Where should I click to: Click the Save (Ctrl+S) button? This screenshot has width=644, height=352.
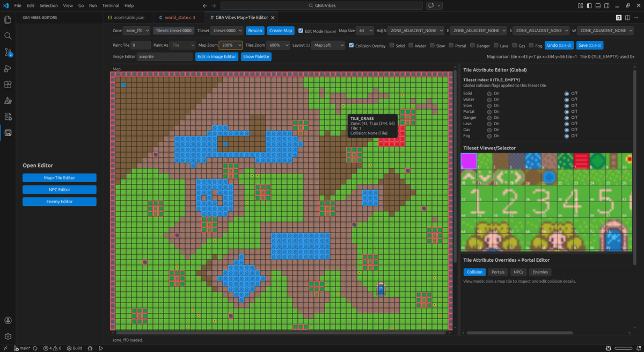(x=590, y=45)
